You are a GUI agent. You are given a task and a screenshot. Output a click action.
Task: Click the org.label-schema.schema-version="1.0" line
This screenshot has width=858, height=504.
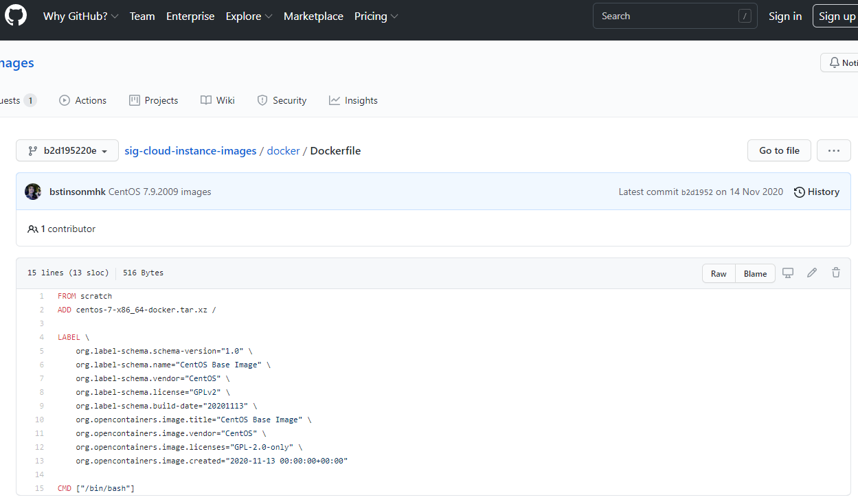coord(164,351)
